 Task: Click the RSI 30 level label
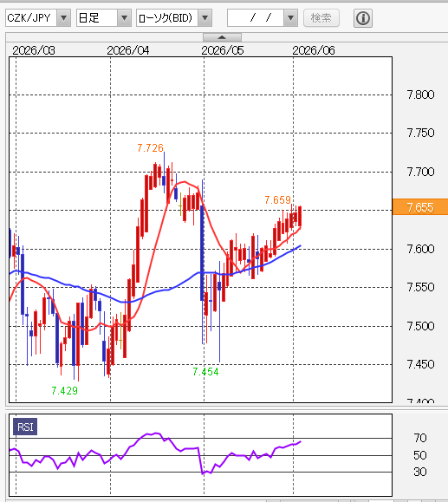(x=420, y=472)
